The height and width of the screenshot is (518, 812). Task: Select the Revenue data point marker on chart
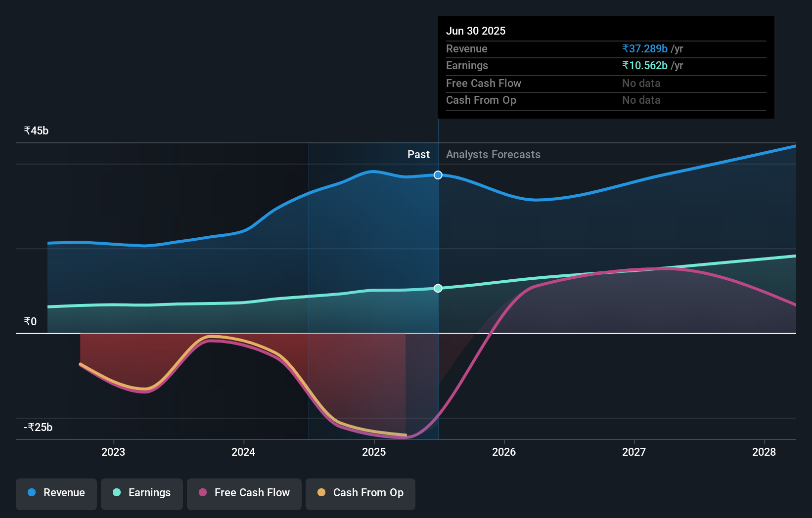click(438, 175)
